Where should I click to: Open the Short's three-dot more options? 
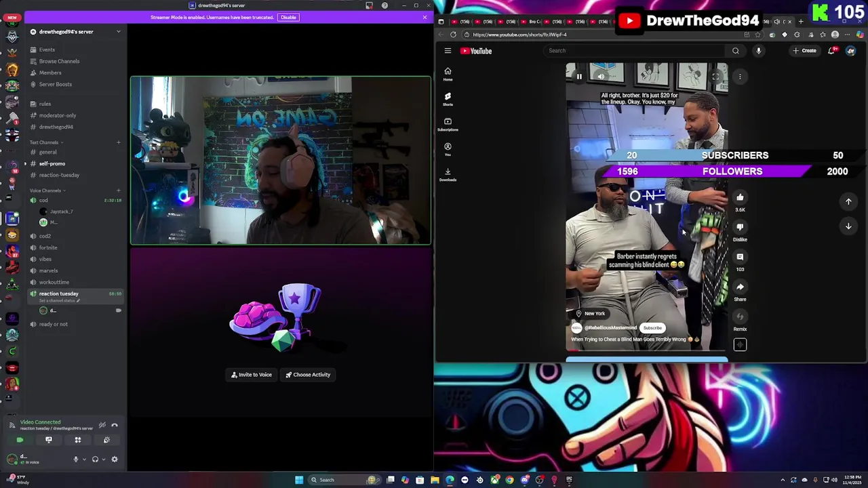(740, 77)
